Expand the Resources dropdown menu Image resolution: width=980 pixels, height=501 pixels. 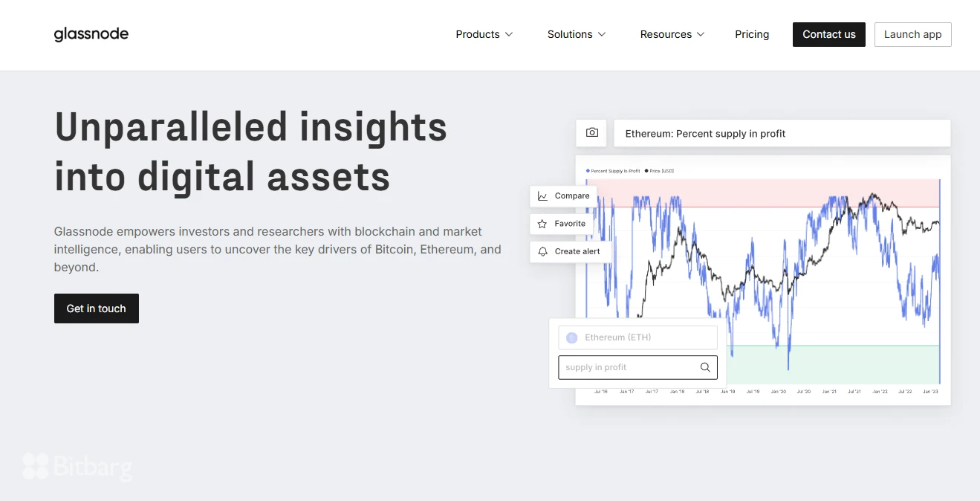coord(672,34)
